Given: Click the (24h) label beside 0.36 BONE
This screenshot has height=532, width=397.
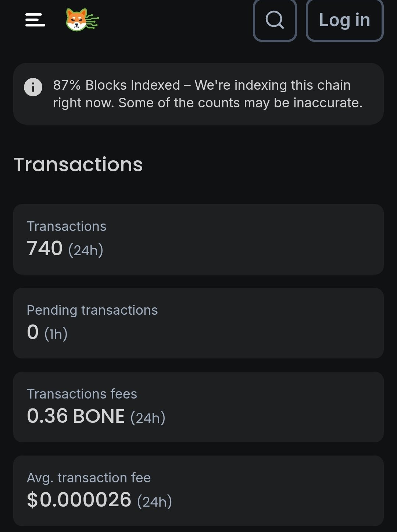Looking at the screenshot, I should pos(148,418).
